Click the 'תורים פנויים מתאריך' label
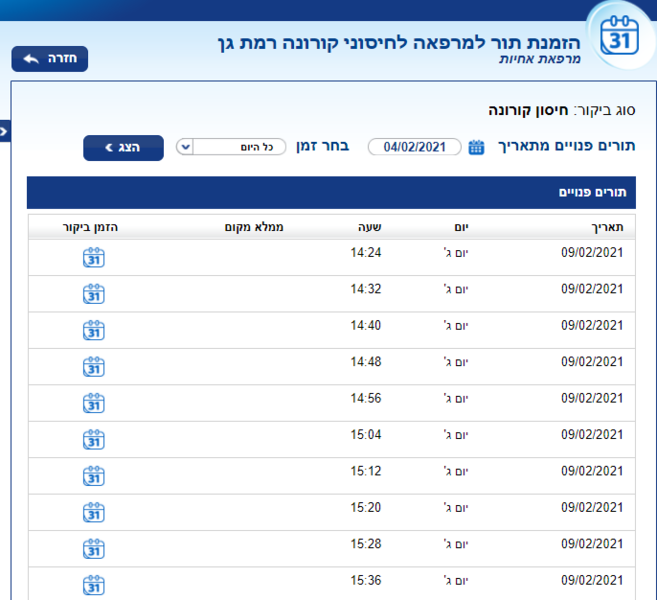Image resolution: width=657 pixels, height=600 pixels. (566, 146)
